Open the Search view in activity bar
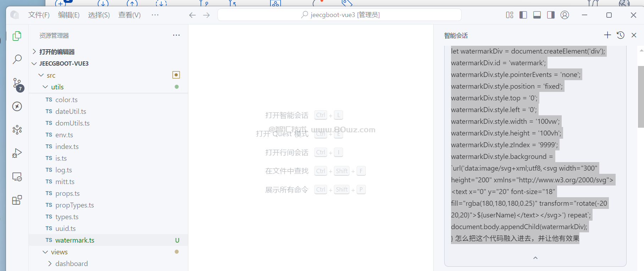This screenshot has width=644, height=271. click(17, 59)
